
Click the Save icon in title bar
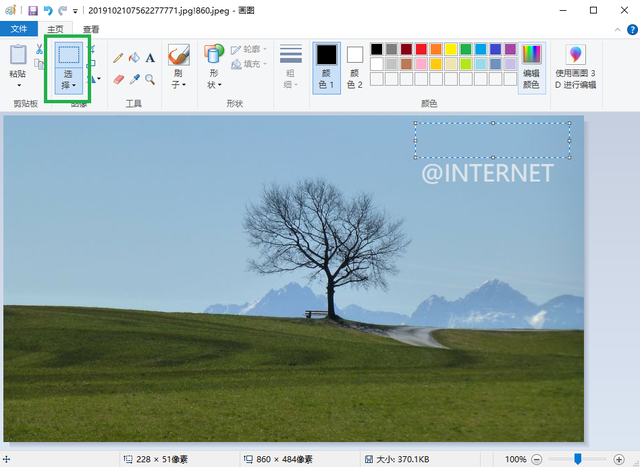coord(33,10)
